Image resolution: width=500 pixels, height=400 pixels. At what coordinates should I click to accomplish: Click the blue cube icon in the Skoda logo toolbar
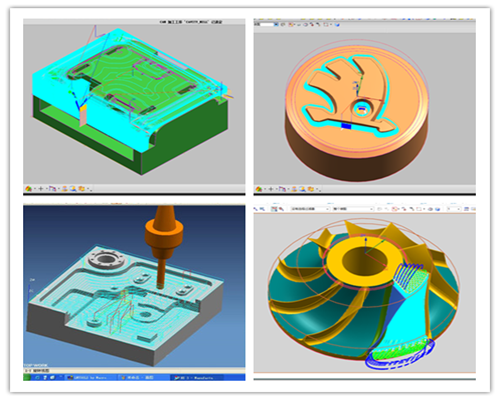(x=337, y=25)
